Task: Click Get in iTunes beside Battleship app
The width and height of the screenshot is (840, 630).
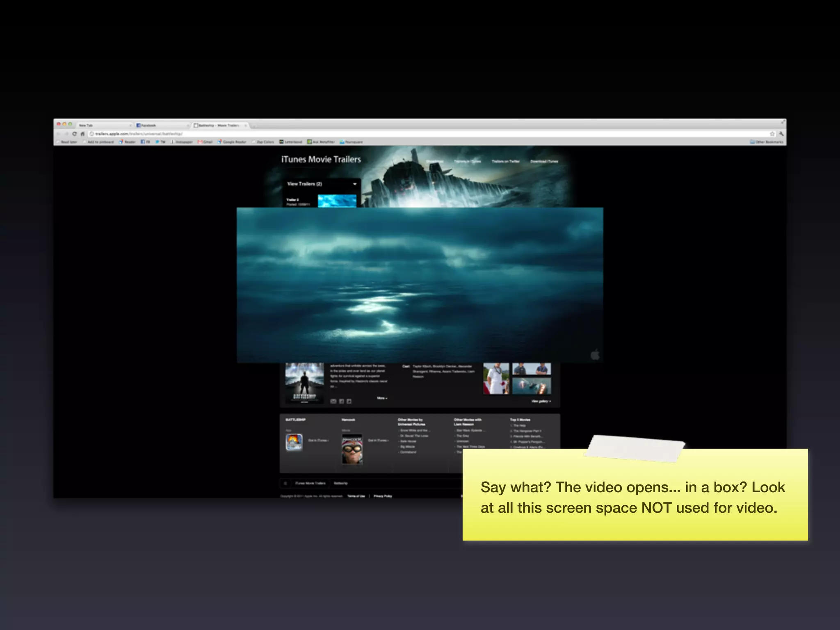Action: 318,441
